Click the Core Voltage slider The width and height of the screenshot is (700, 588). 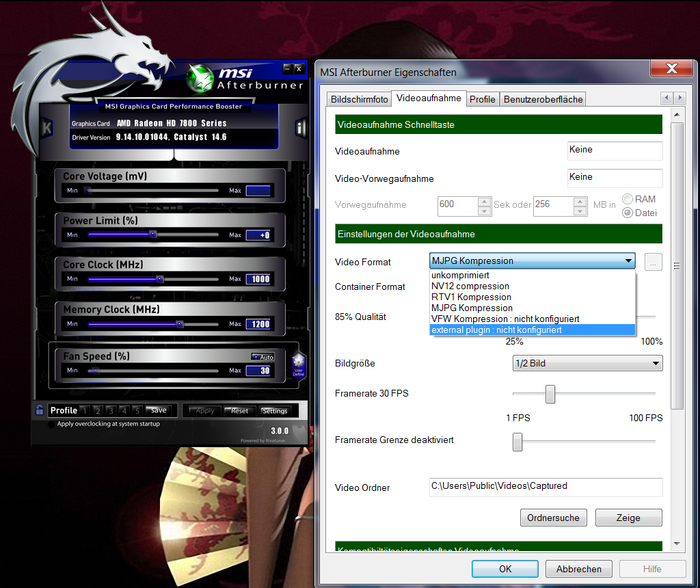tap(152, 191)
